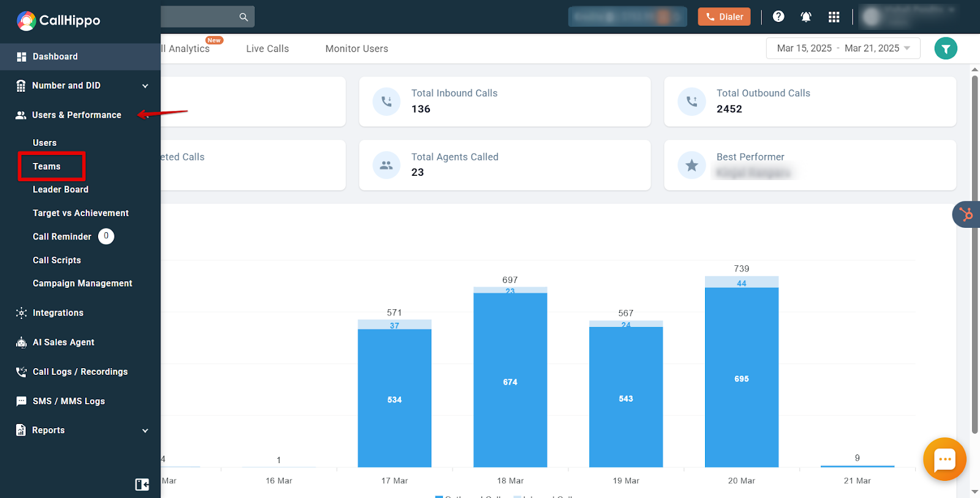Click the Best Performer label
The image size is (980, 498).
[750, 157]
